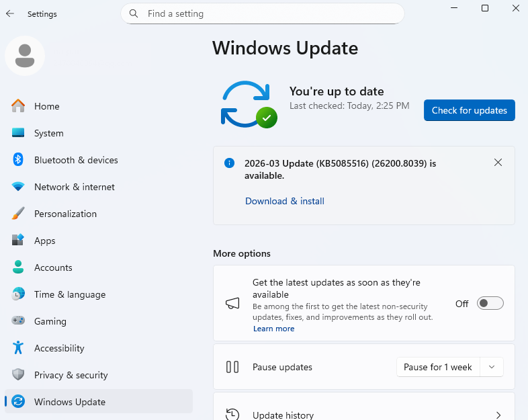
Task: Click the Accessibility figure icon
Action: pyautogui.click(x=18, y=347)
